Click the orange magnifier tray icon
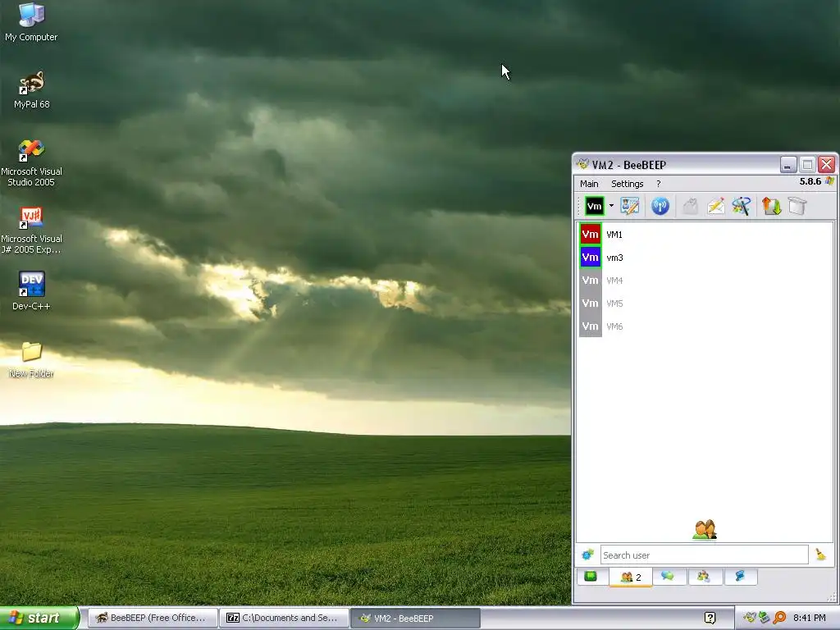This screenshot has width=840, height=630. tap(779, 619)
